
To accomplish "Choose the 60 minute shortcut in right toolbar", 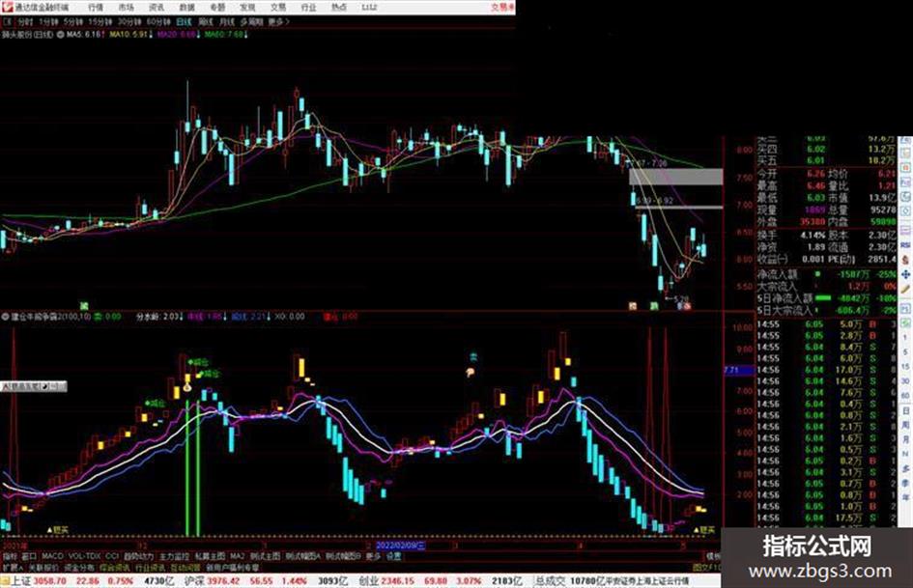I will pyautogui.click(x=905, y=395).
